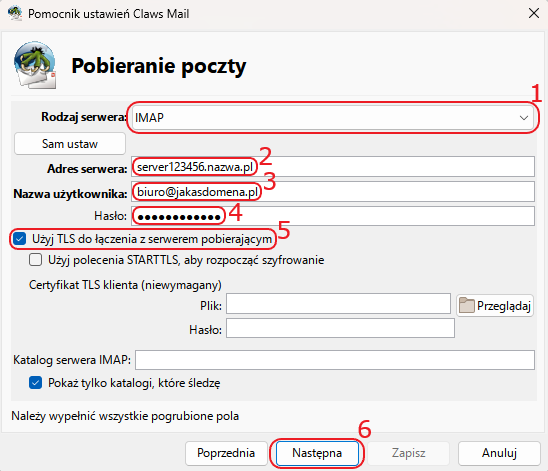
Task: Select the Hasło password field with dots
Action: coord(333,216)
